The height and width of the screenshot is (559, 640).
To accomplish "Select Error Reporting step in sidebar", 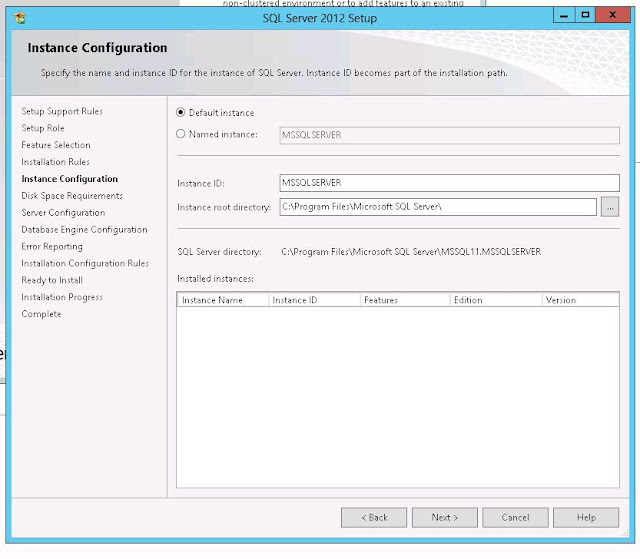I will [x=52, y=246].
